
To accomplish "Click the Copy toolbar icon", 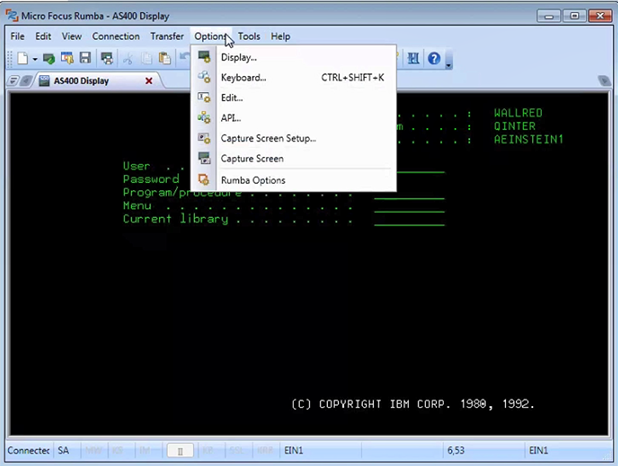I will tap(146, 58).
